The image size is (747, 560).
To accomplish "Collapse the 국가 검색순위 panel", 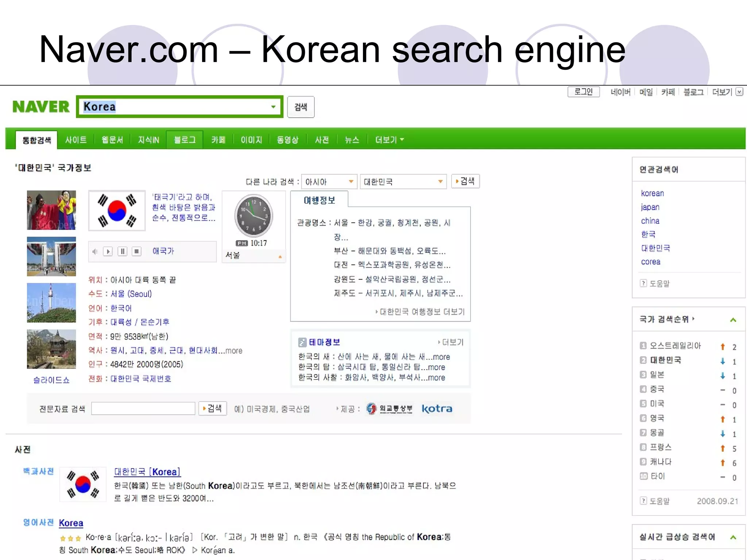I will (733, 320).
